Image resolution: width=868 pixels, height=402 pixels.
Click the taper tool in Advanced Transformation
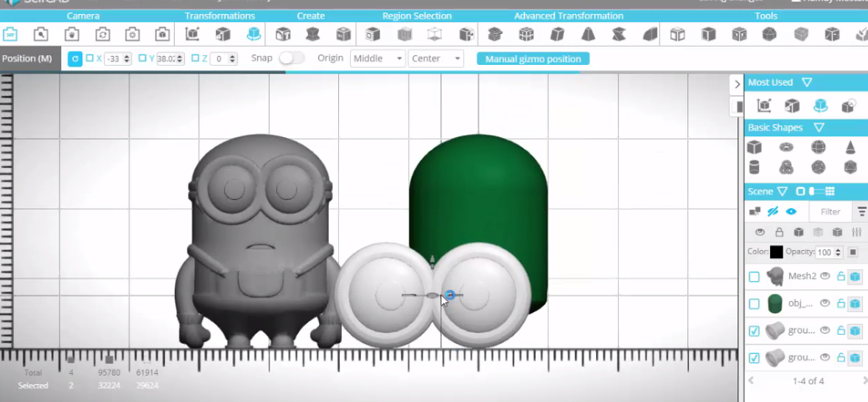click(x=588, y=35)
